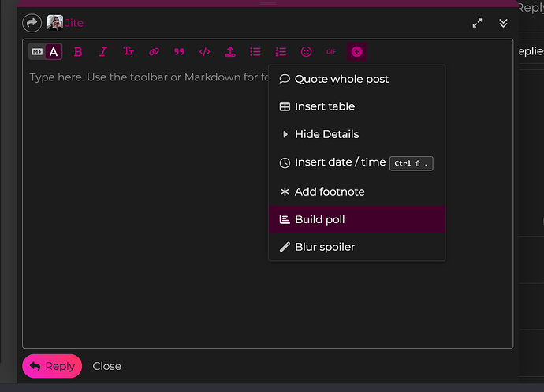
Task: Create a bulleted list
Action: (255, 52)
